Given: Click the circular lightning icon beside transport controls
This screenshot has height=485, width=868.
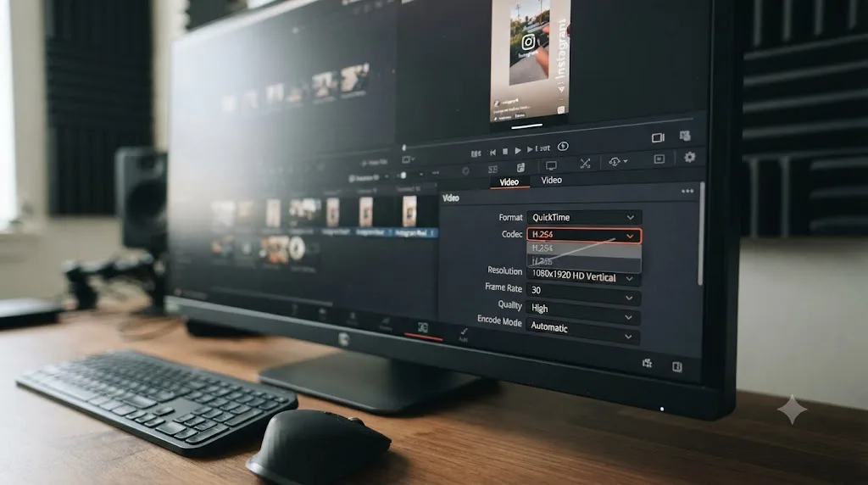Looking at the screenshot, I should [x=563, y=146].
